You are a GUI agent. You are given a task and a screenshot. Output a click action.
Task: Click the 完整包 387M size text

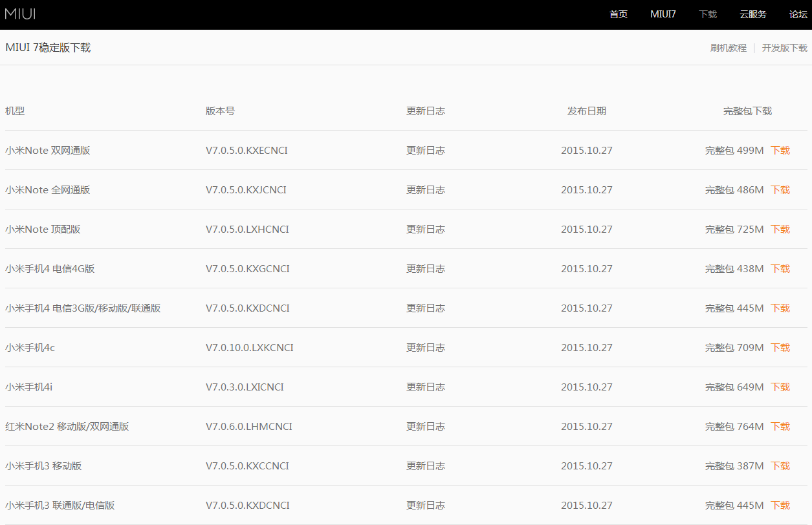734,466
